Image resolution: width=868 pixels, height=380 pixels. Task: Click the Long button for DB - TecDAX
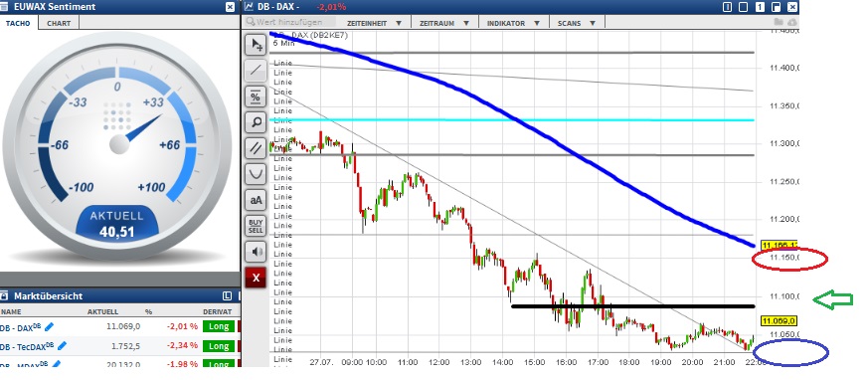(218, 345)
